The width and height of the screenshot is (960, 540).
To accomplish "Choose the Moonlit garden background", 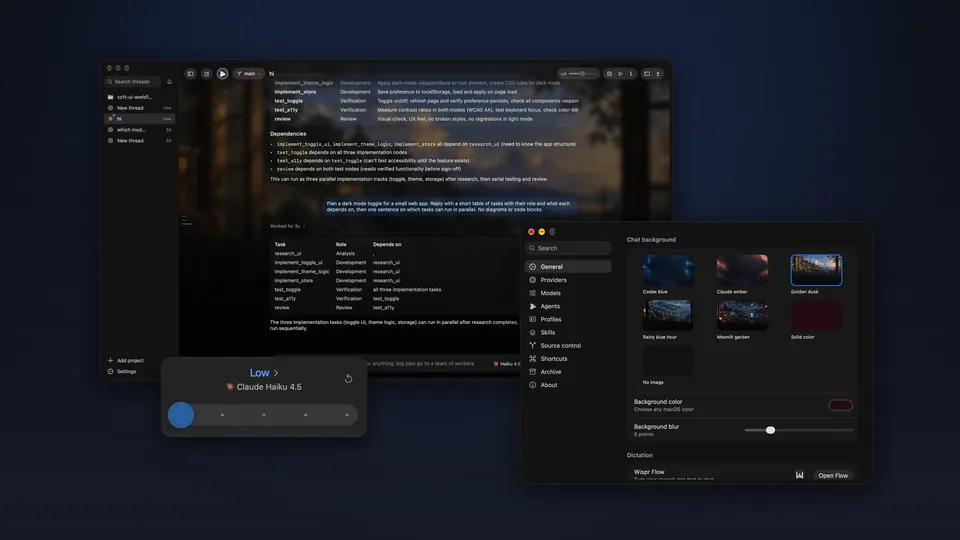I will [742, 315].
